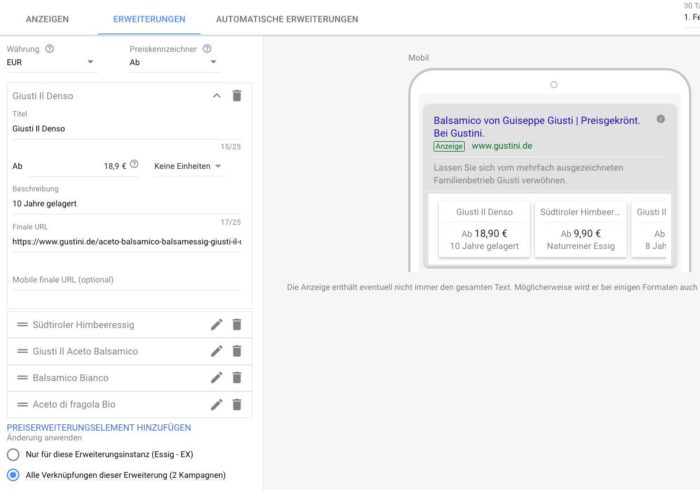700x490 pixels.
Task: Click www.gustini.de in the preview
Action: click(x=502, y=146)
